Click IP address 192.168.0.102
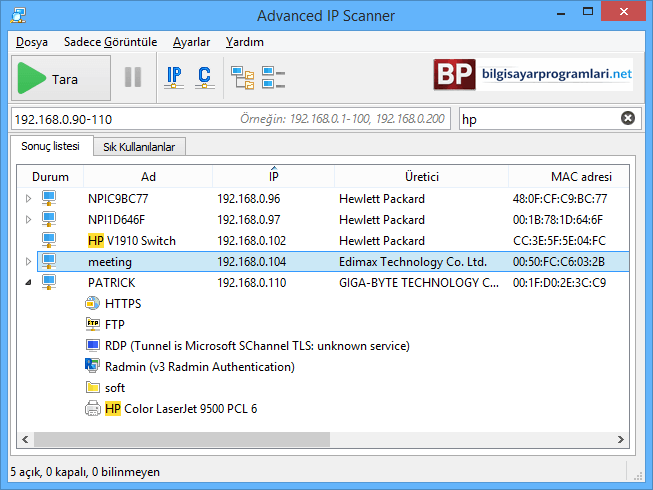Image resolution: width=653 pixels, height=490 pixels. [252, 241]
